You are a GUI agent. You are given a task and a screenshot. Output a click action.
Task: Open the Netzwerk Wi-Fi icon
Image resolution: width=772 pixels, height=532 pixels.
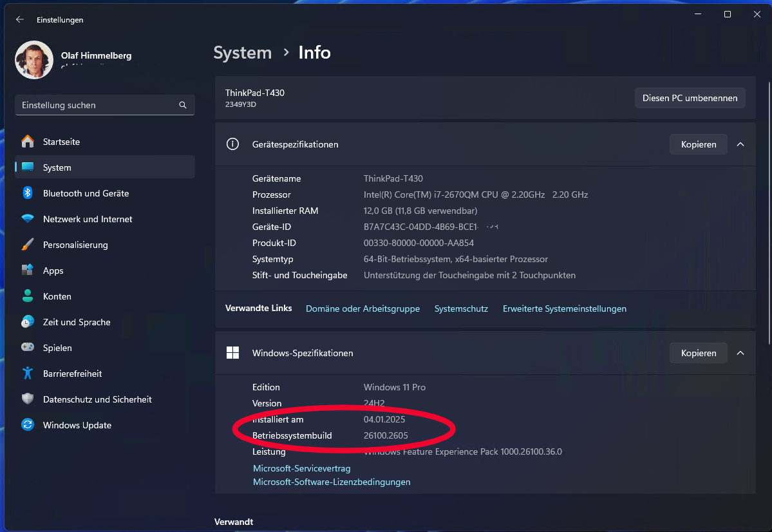coord(28,219)
